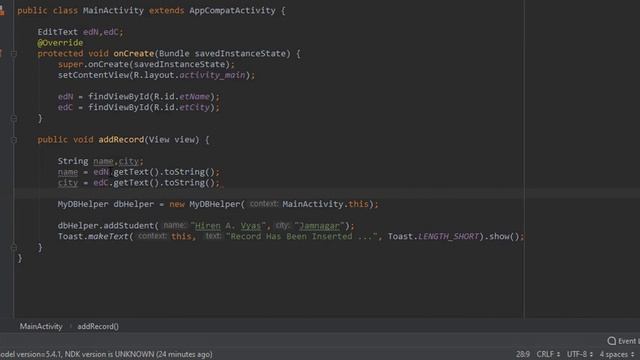Screen dimensions: 640x360
Task: Click the setContentView call
Action: (93, 75)
